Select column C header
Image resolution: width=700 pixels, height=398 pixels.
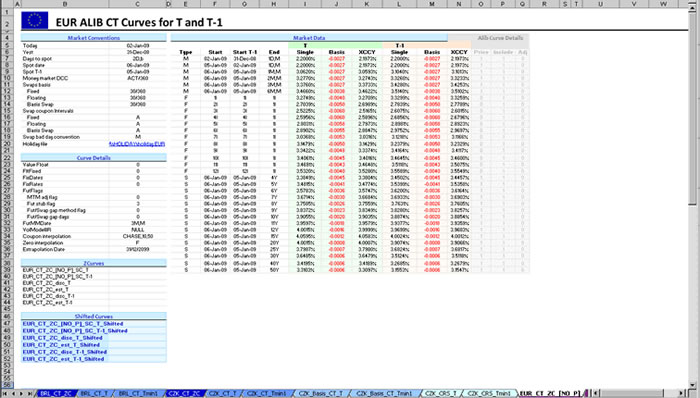(x=137, y=4)
